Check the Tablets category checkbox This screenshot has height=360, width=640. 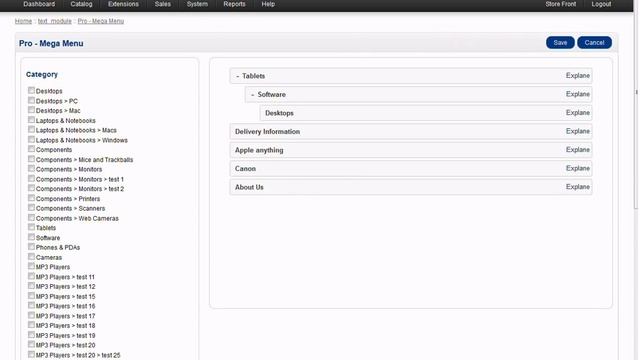(x=31, y=227)
